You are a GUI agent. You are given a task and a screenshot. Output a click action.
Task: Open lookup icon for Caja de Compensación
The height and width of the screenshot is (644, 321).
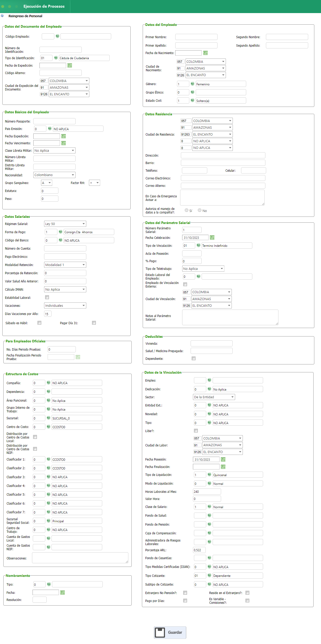click(209, 533)
